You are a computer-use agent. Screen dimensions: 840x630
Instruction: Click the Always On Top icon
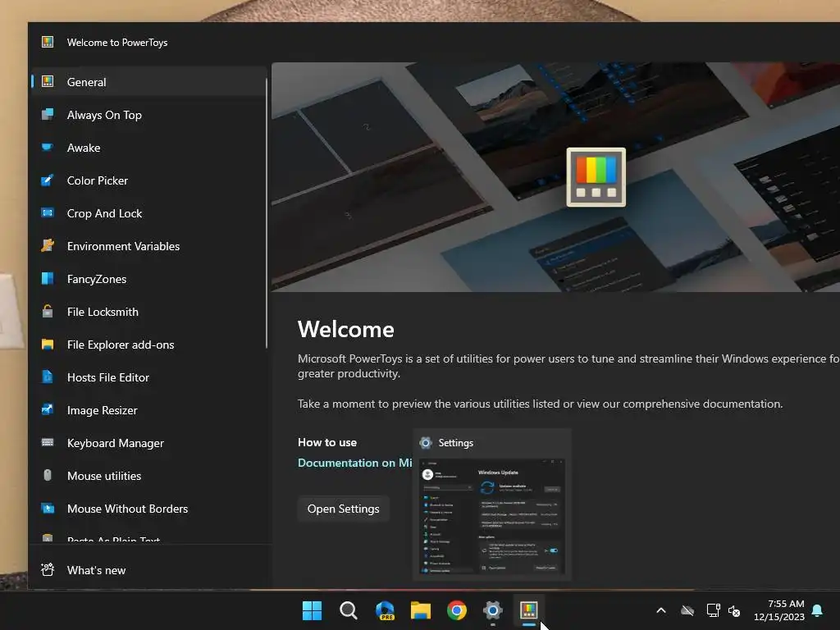click(48, 114)
